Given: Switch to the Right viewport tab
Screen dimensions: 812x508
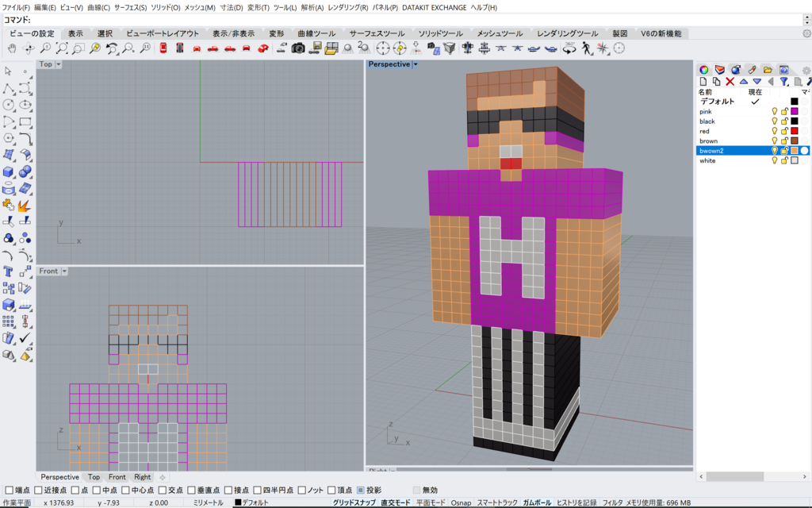Looking at the screenshot, I should click(143, 477).
